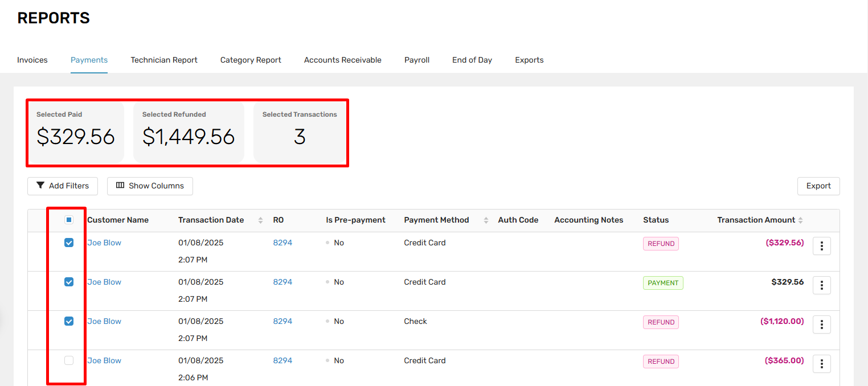The height and width of the screenshot is (386, 868).
Task: Open the Show Columns button
Action: [150, 186]
